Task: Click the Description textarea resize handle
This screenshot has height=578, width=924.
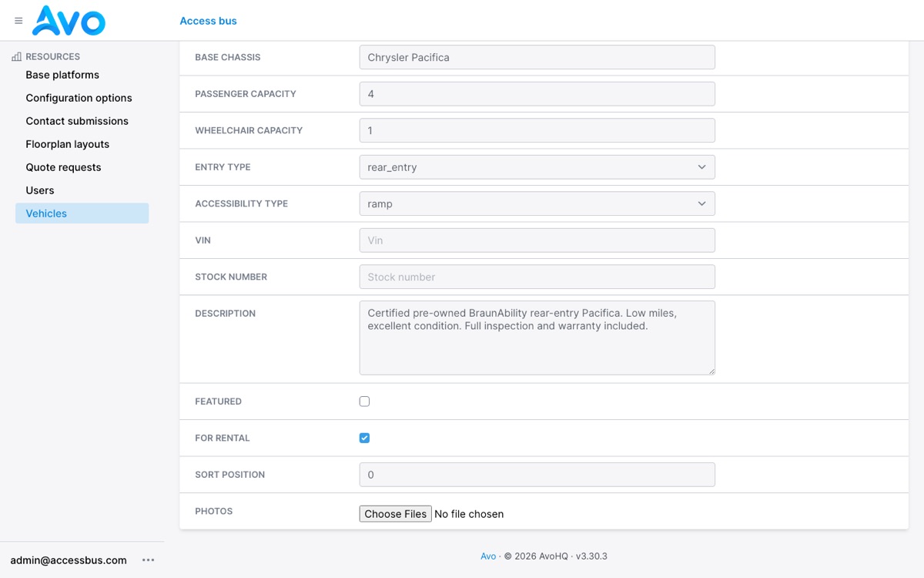Action: coord(711,371)
